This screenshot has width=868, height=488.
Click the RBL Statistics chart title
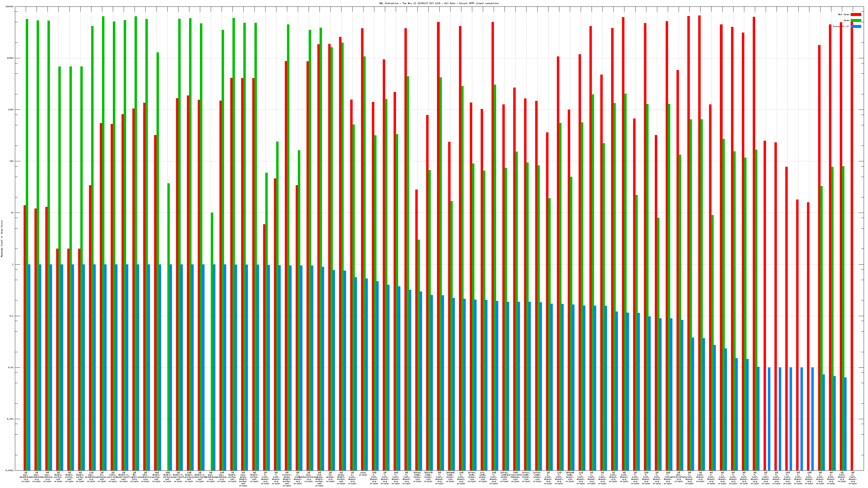439,3
